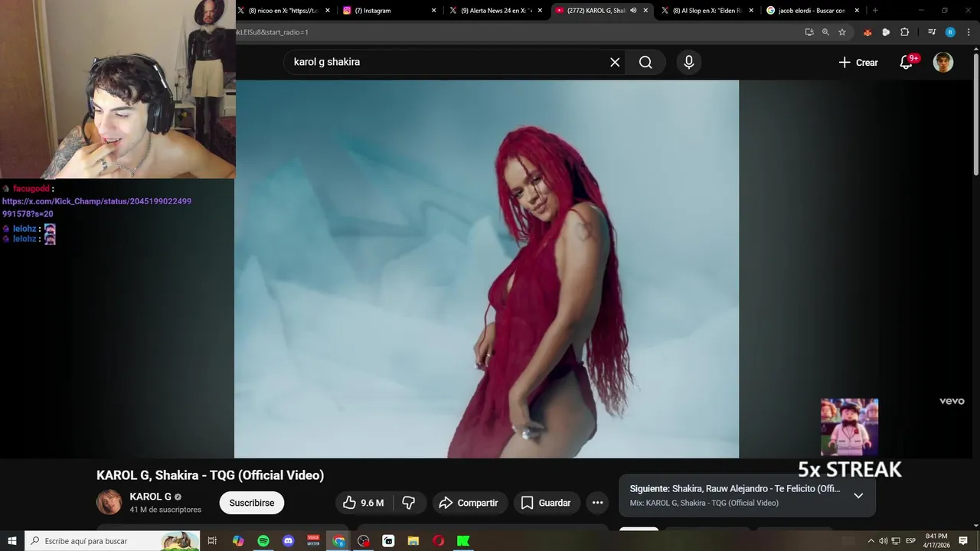Image resolution: width=980 pixels, height=551 pixels.
Task: Open Windows Task View
Action: tap(213, 541)
